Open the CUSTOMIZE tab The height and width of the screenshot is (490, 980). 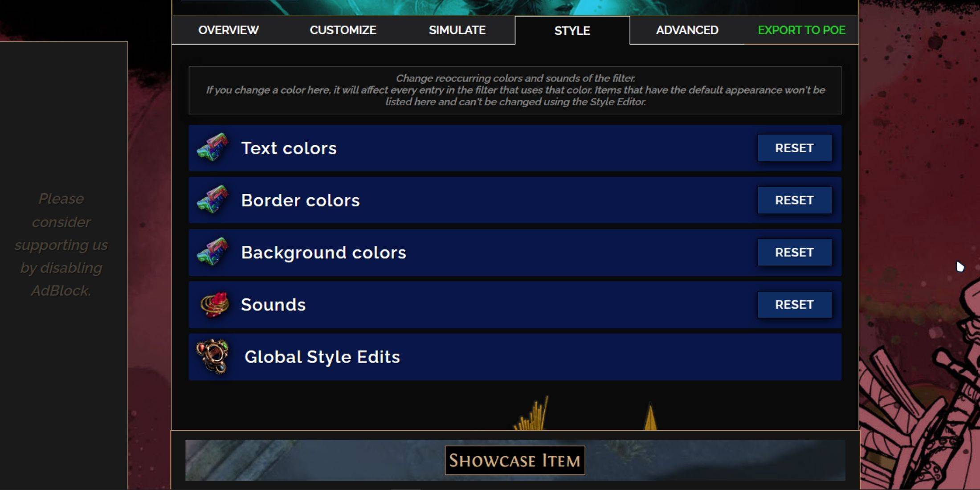[343, 29]
